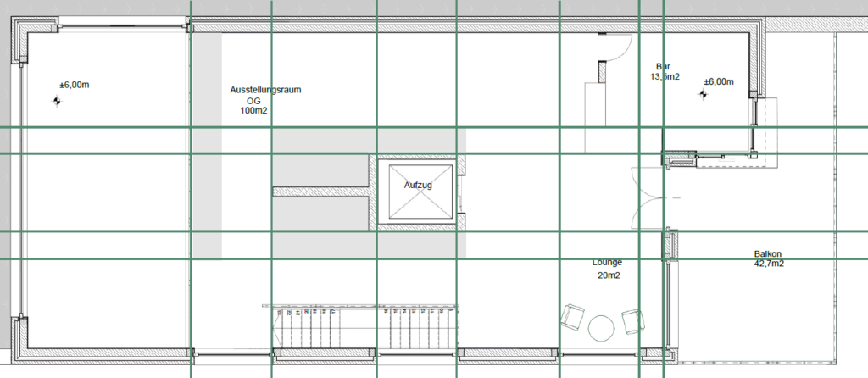
Task: Select the Bar room label
Action: click(664, 66)
